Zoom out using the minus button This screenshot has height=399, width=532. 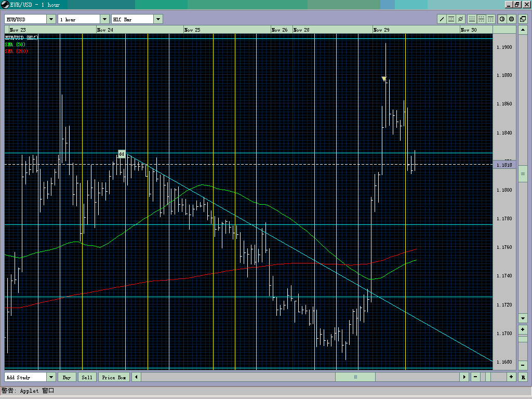coord(475,377)
